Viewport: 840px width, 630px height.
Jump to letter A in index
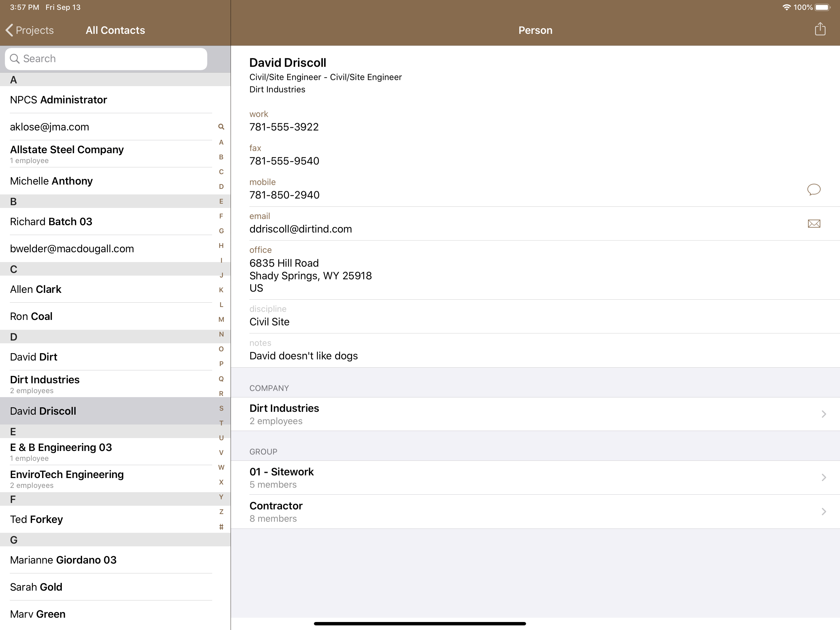(221, 142)
